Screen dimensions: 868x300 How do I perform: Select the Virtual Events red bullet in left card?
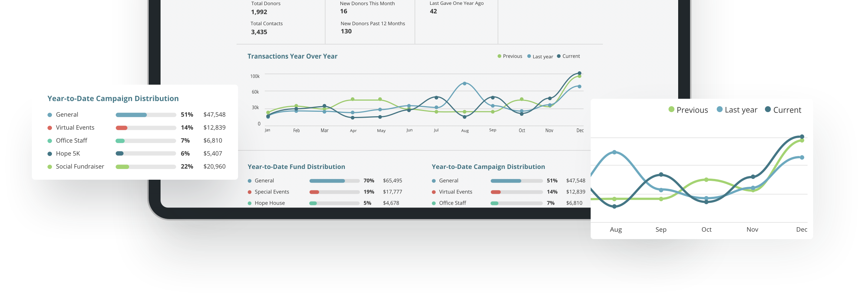[50, 128]
